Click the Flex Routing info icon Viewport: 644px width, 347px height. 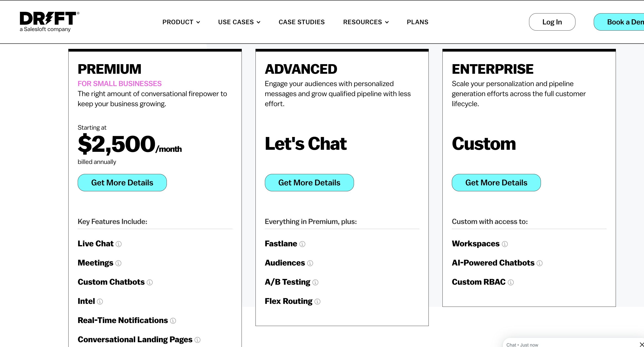(317, 302)
